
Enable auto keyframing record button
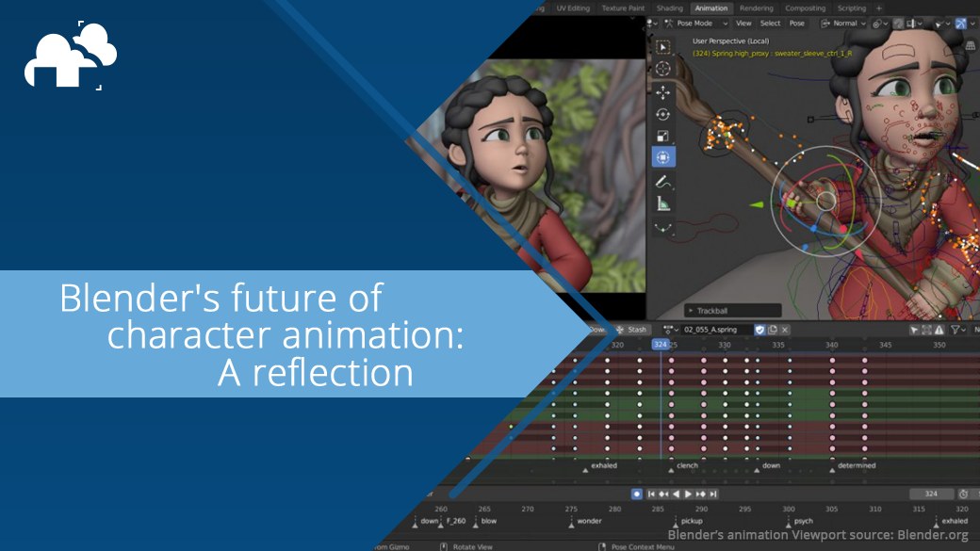click(635, 494)
